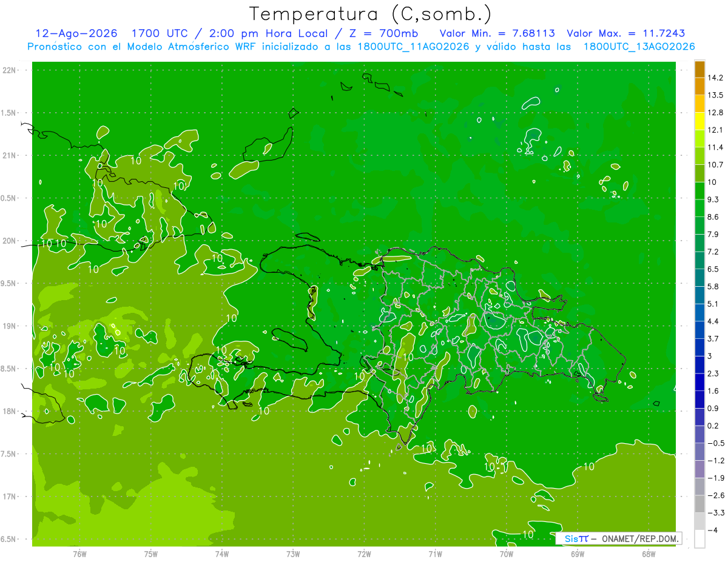Click the "17N" latitude label

10,497
